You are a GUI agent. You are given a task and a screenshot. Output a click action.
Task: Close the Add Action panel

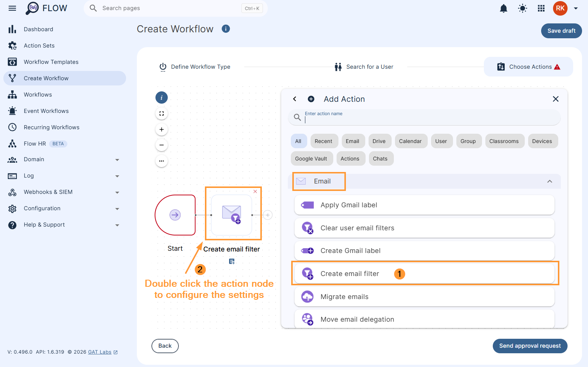[x=556, y=99]
